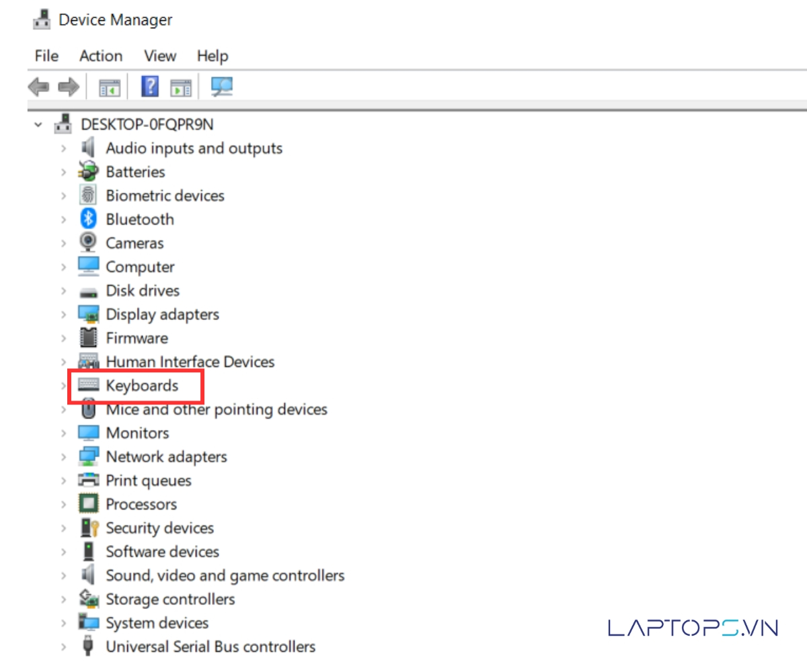Click the Processors chip icon

(89, 504)
